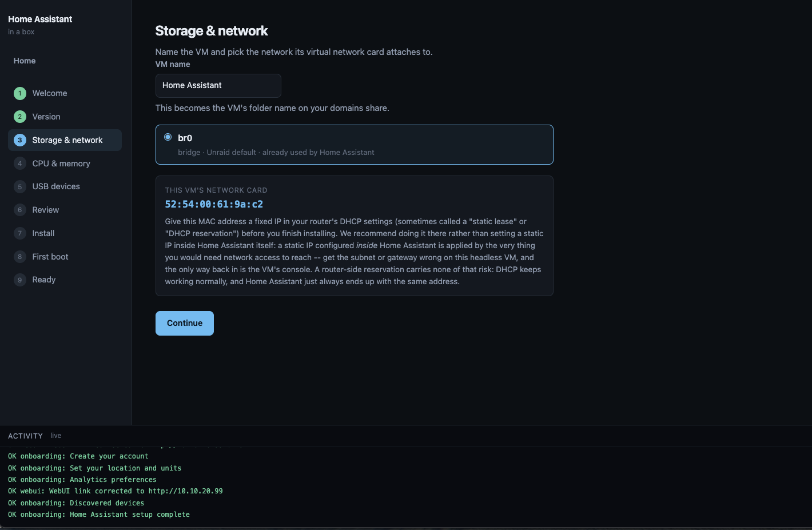Click the live status label
812x530 pixels.
tap(55, 436)
